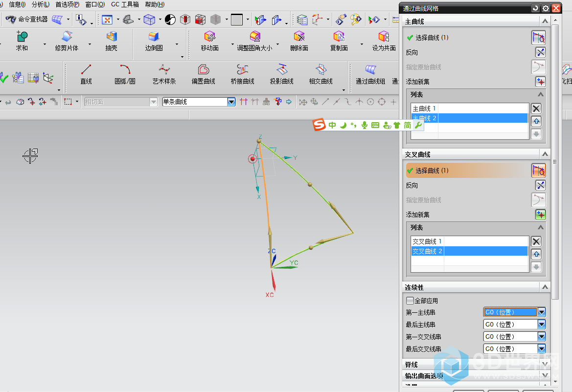Open the GC 工具箱 menu
The height and width of the screenshot is (392, 572).
(x=125, y=4)
